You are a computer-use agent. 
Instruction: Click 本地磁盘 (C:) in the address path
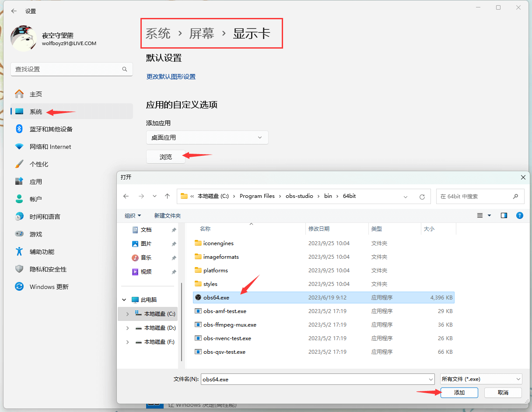[x=213, y=196]
